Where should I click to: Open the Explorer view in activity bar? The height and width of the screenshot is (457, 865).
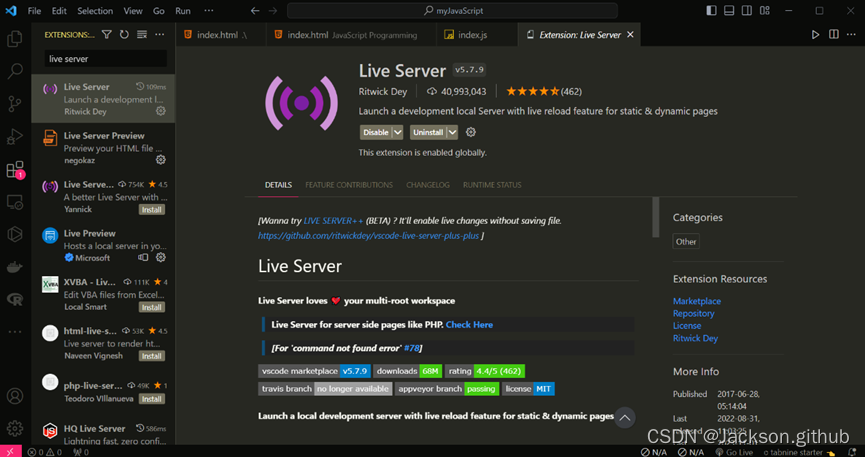[15, 39]
